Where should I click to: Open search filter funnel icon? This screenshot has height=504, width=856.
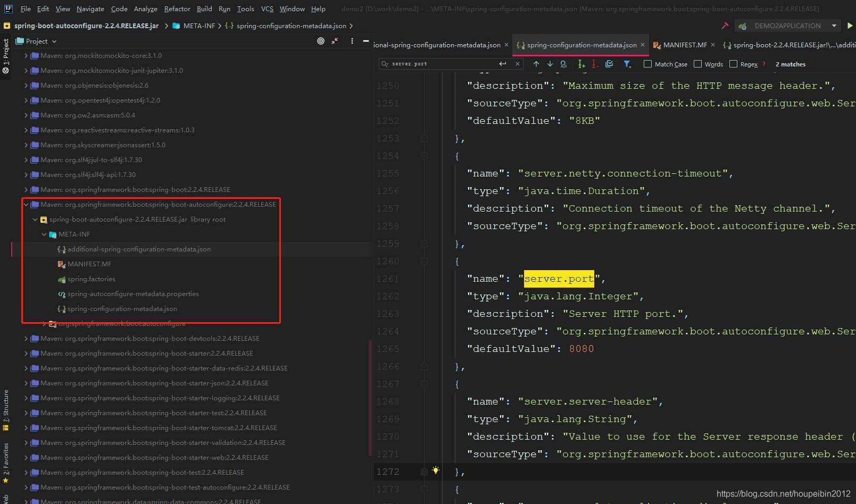(x=627, y=64)
